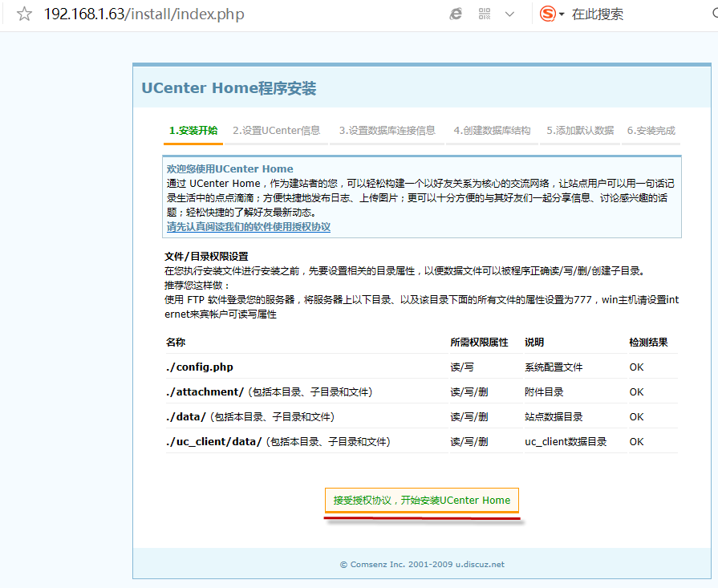Screen dimensions: 718x588
Task: Click the OK result for config.php
Action: pos(636,367)
